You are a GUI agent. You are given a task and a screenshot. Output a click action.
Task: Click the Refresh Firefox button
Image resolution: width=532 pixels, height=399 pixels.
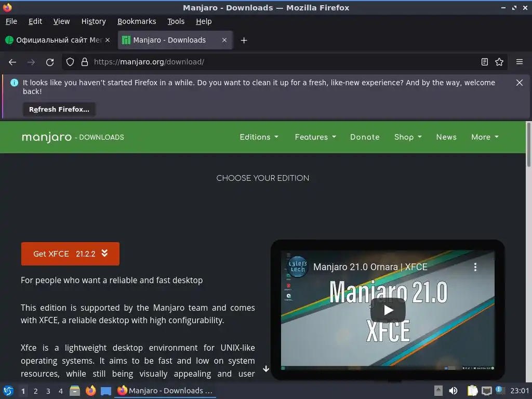[59, 109]
